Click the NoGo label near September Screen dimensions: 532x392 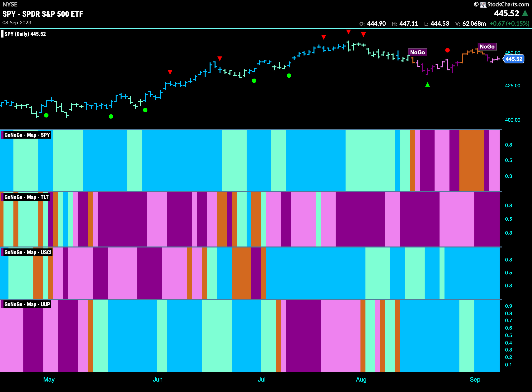click(487, 47)
